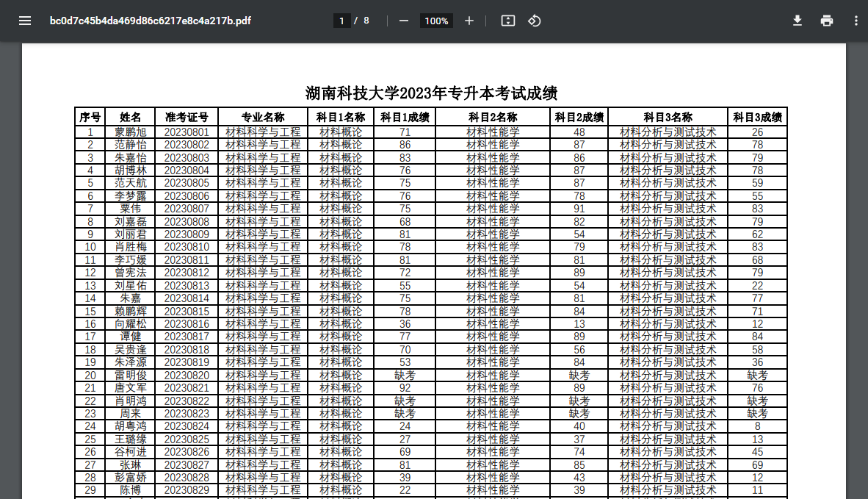The height and width of the screenshot is (499, 868).
Task: Rotate the document counterclockwise
Action: click(534, 21)
